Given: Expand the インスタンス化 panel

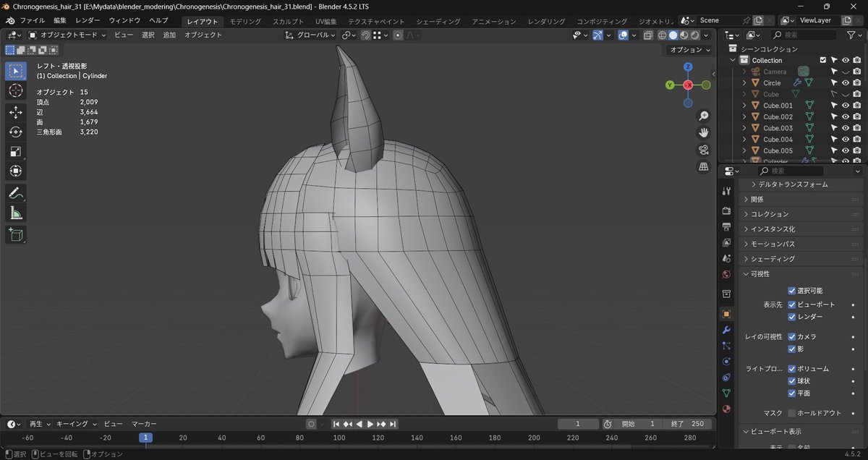Looking at the screenshot, I should coord(801,229).
